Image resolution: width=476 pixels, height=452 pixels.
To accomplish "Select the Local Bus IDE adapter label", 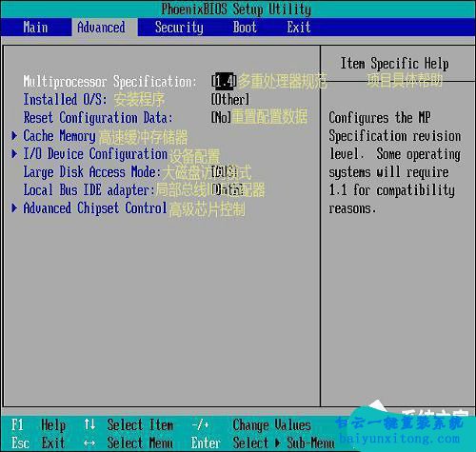I will coord(89,190).
